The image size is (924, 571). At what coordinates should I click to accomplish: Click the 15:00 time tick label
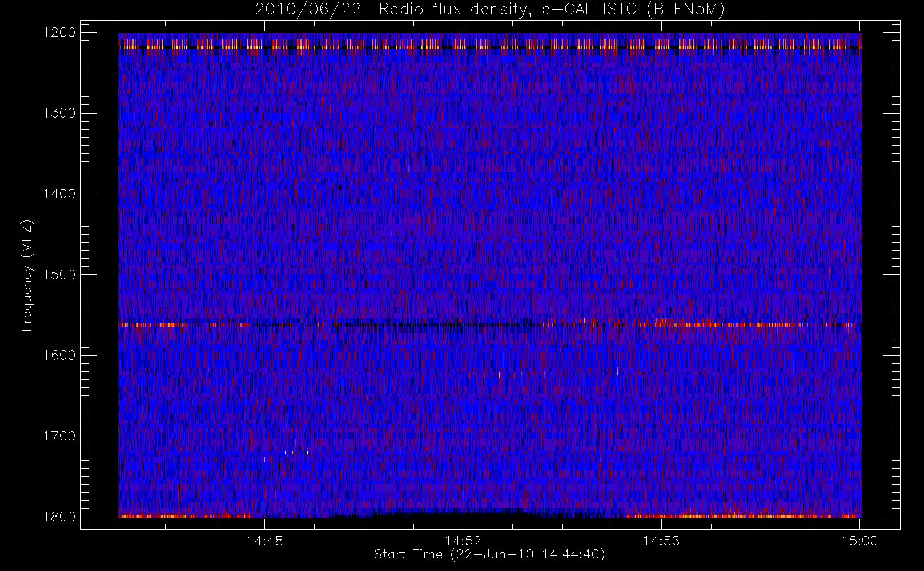(x=859, y=541)
